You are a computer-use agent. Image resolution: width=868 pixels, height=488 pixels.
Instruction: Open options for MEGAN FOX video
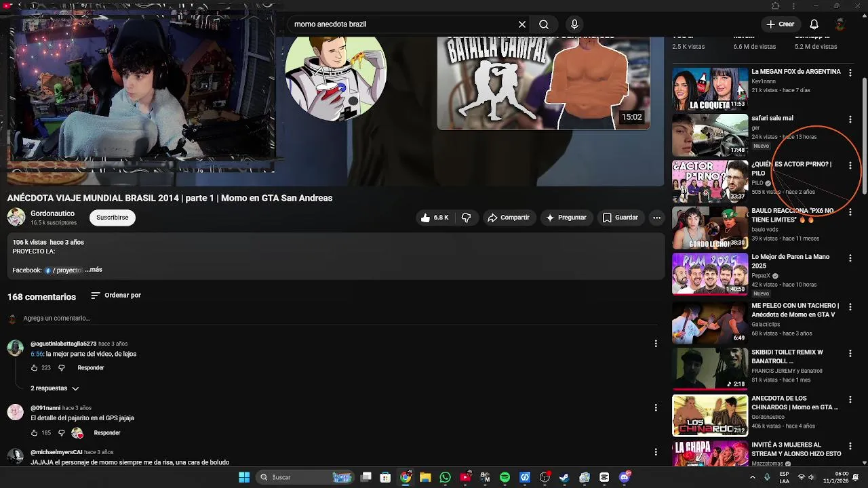[x=850, y=73]
